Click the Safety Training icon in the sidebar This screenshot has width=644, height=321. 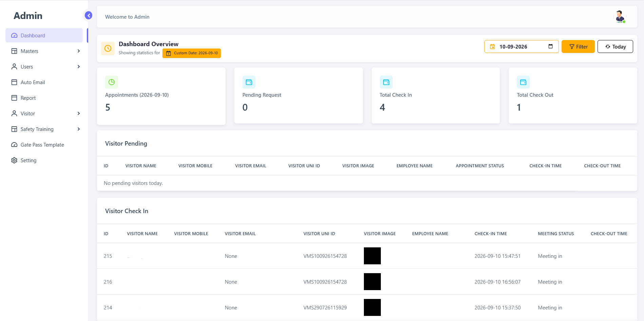pos(14,129)
